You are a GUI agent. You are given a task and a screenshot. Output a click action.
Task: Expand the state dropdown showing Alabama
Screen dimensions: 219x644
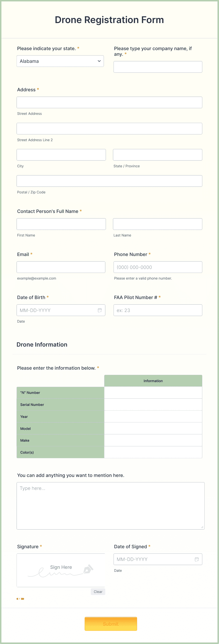[60, 61]
